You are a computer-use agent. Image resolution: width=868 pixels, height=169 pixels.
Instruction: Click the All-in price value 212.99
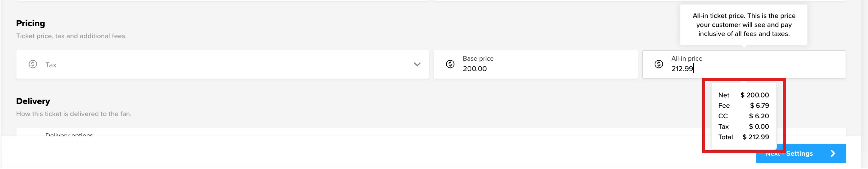click(682, 69)
